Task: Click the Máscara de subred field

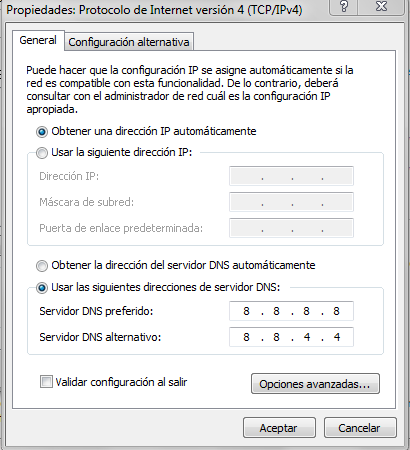Action: tap(291, 202)
